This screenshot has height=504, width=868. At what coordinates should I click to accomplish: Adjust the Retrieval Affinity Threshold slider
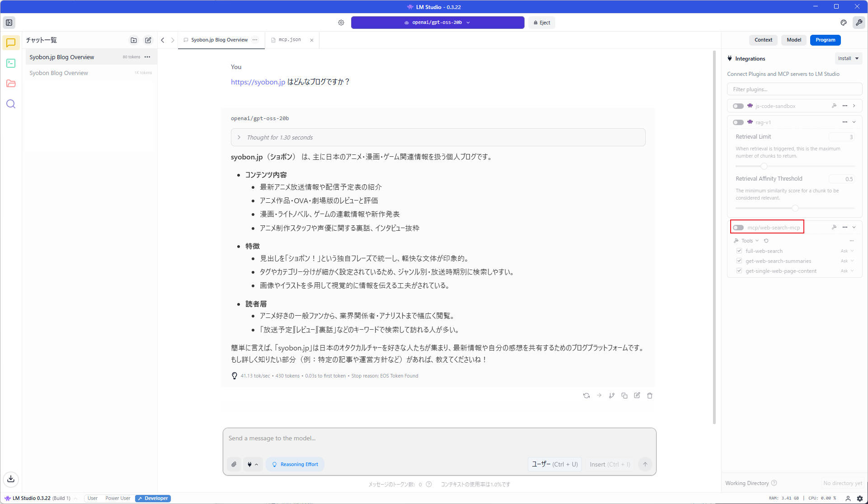(795, 208)
